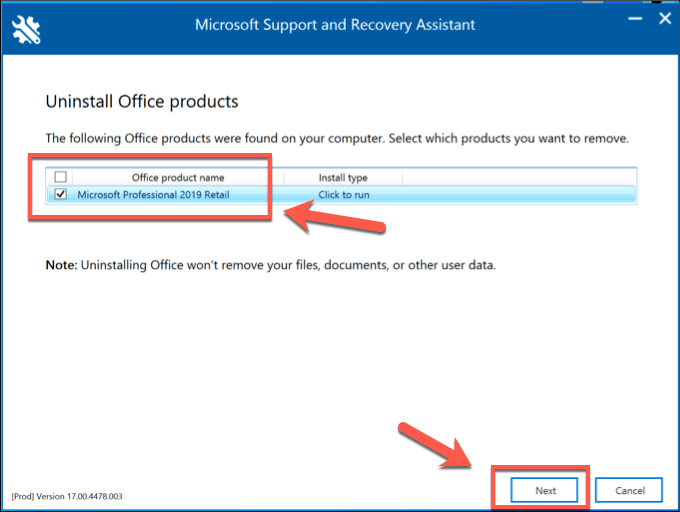680x512 pixels.
Task: Click the wrench and screwdriver app icon
Action: pyautogui.click(x=27, y=29)
